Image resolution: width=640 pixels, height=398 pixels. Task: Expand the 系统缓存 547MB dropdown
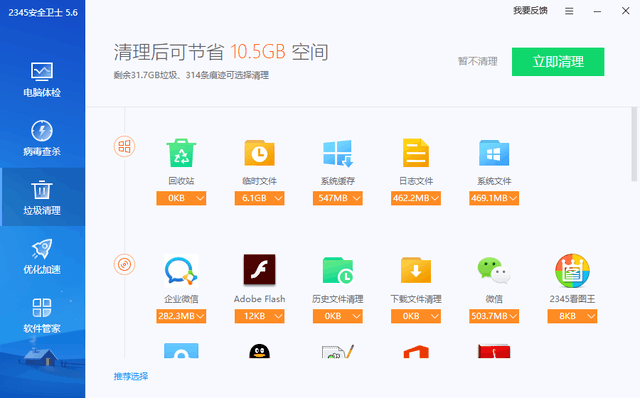[338, 198]
